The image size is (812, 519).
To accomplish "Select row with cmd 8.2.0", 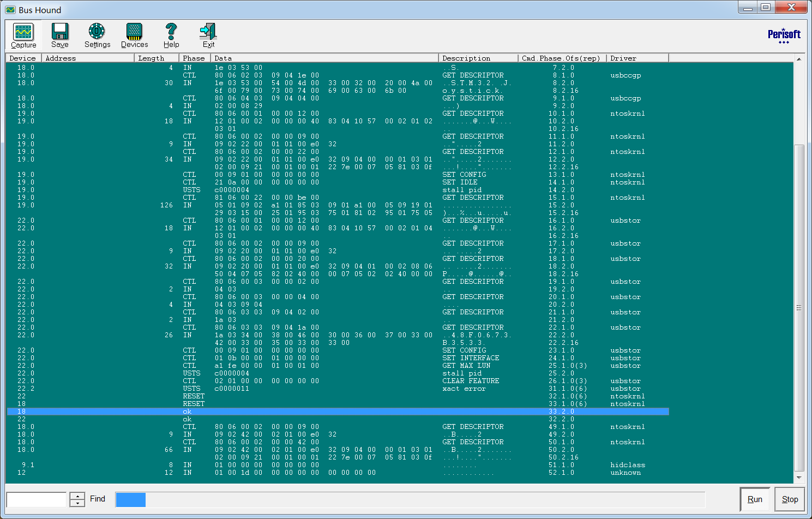I will tap(338, 83).
